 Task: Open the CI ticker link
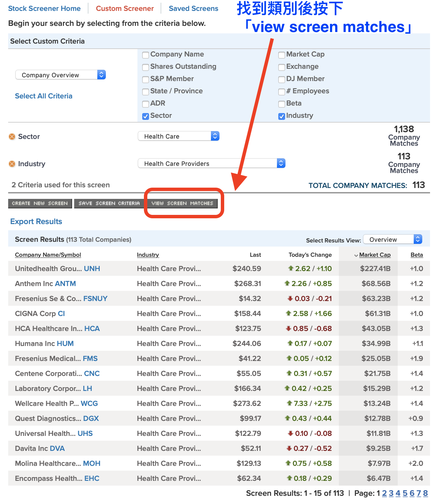coord(61,314)
